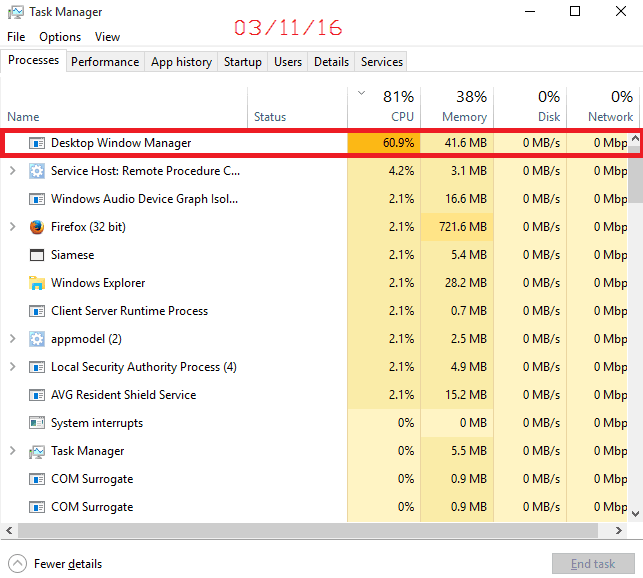This screenshot has height=578, width=643.
Task: Switch to the Services tab
Action: (x=382, y=62)
